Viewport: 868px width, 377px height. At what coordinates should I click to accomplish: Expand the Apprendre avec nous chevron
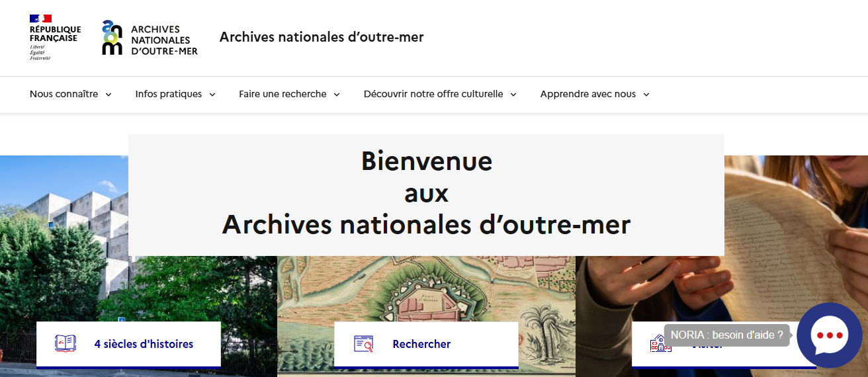coord(646,95)
